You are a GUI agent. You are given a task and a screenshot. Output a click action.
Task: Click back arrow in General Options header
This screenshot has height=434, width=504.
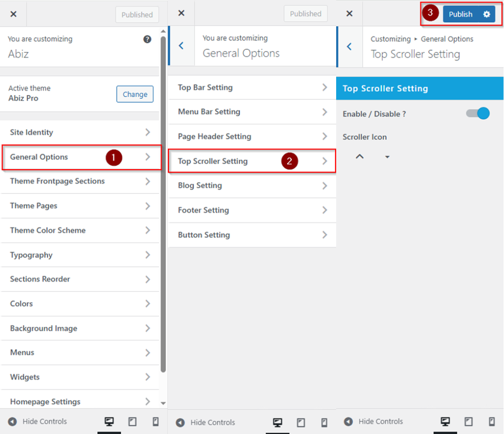pyautogui.click(x=181, y=46)
